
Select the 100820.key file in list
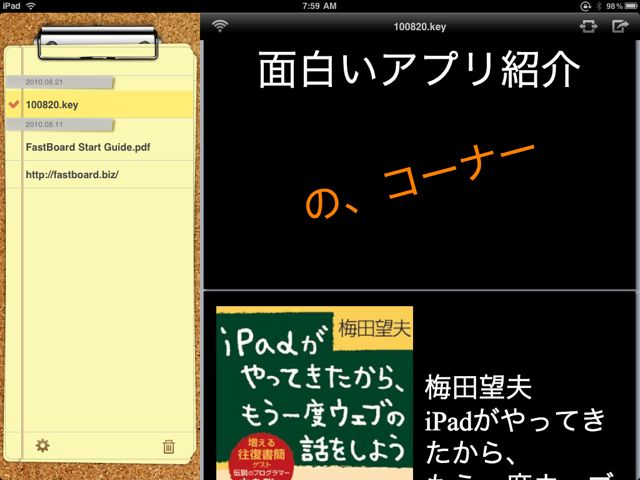click(99, 104)
